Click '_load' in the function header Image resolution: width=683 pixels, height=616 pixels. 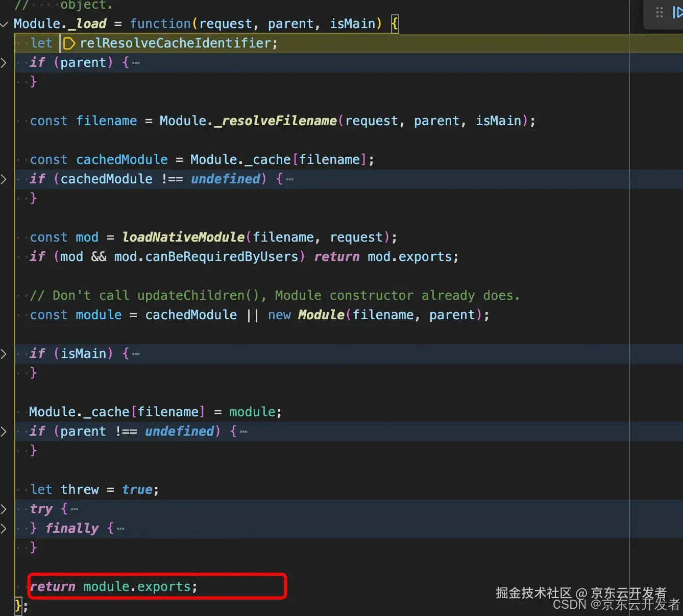pyautogui.click(x=87, y=24)
